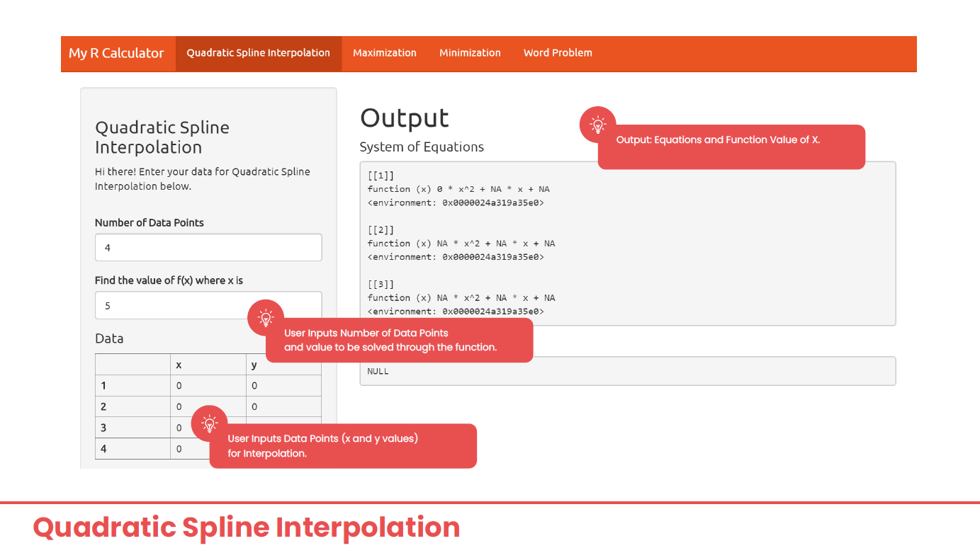Viewport: 980px width, 553px height.
Task: Switch to the Maximization tab
Action: pyautogui.click(x=385, y=53)
